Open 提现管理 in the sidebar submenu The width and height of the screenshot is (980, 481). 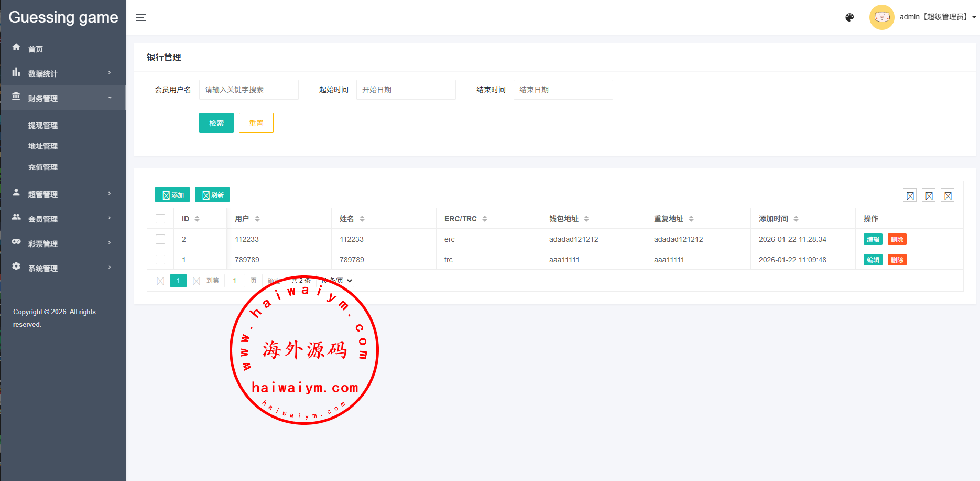[x=43, y=125]
